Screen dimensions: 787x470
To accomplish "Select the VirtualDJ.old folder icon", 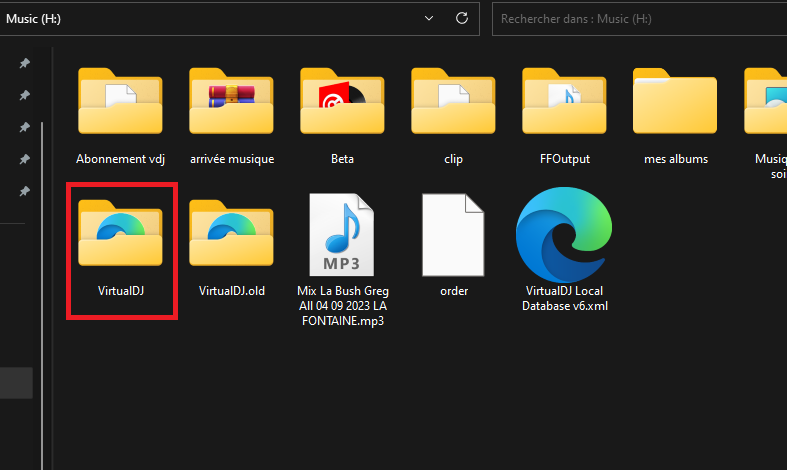I will pos(231,233).
